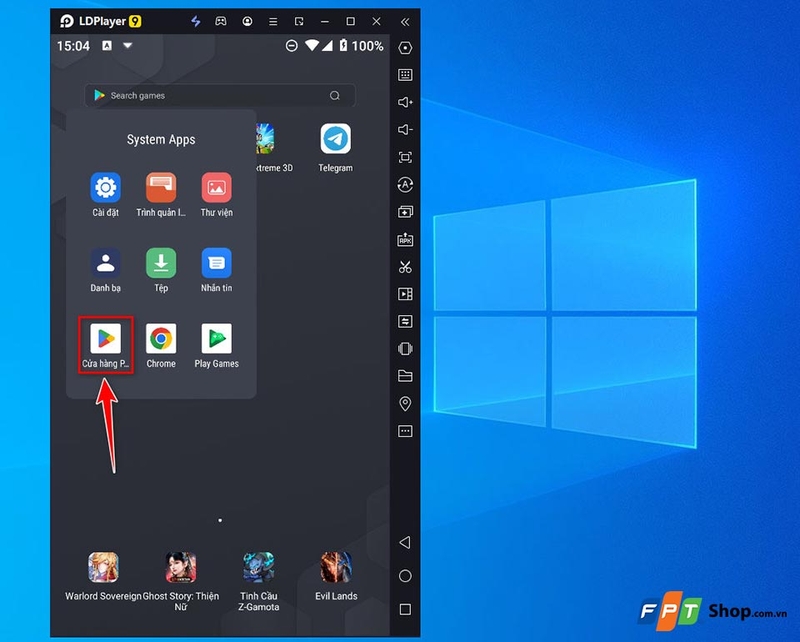Take screenshot with the scissors icon
The height and width of the screenshot is (642, 800).
pyautogui.click(x=405, y=267)
